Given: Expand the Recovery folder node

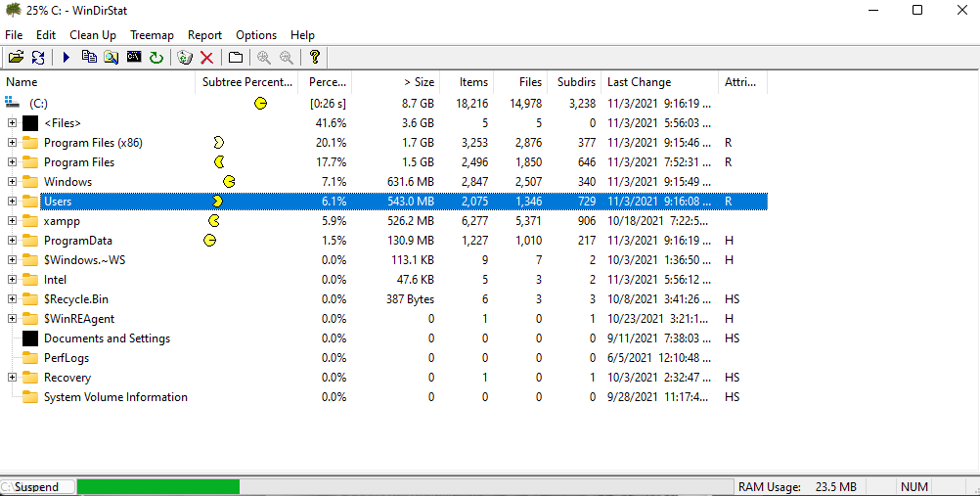Looking at the screenshot, I should pyautogui.click(x=12, y=378).
